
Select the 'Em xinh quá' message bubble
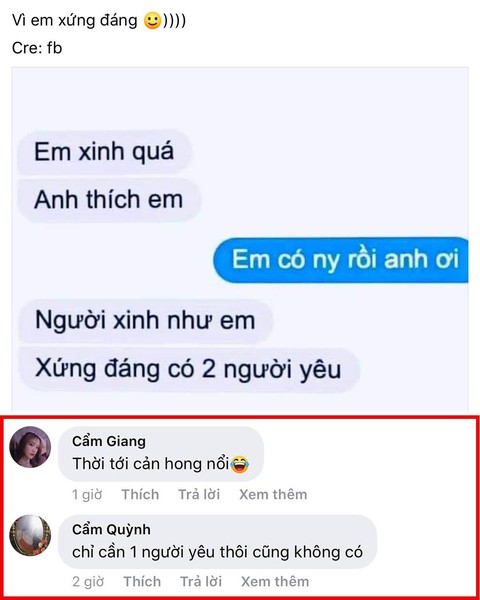pos(104,152)
